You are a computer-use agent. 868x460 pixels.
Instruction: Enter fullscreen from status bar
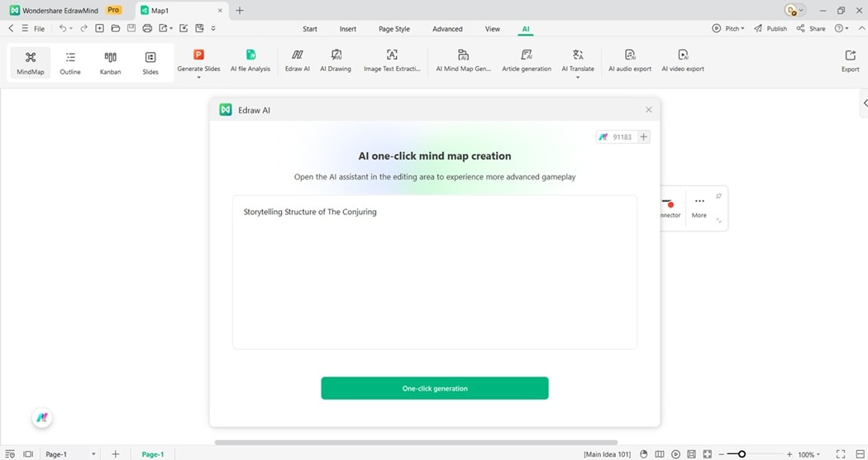click(x=841, y=454)
